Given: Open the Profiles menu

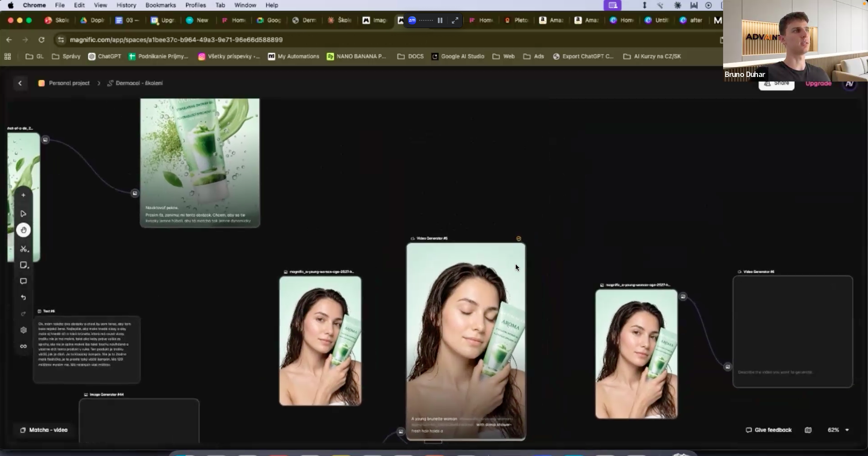Looking at the screenshot, I should (196, 5).
